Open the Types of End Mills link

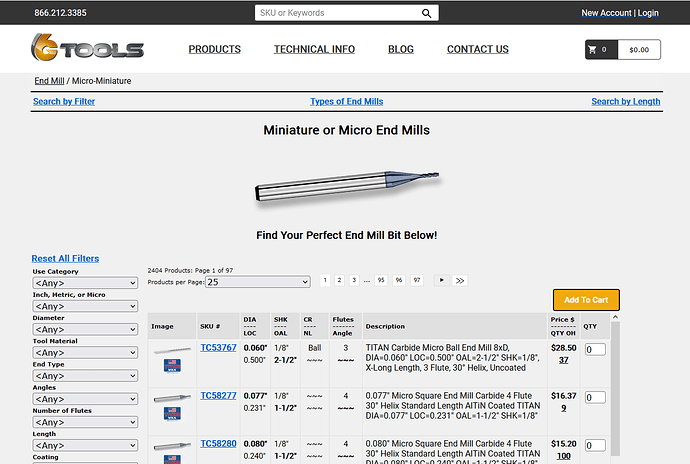[x=347, y=102]
